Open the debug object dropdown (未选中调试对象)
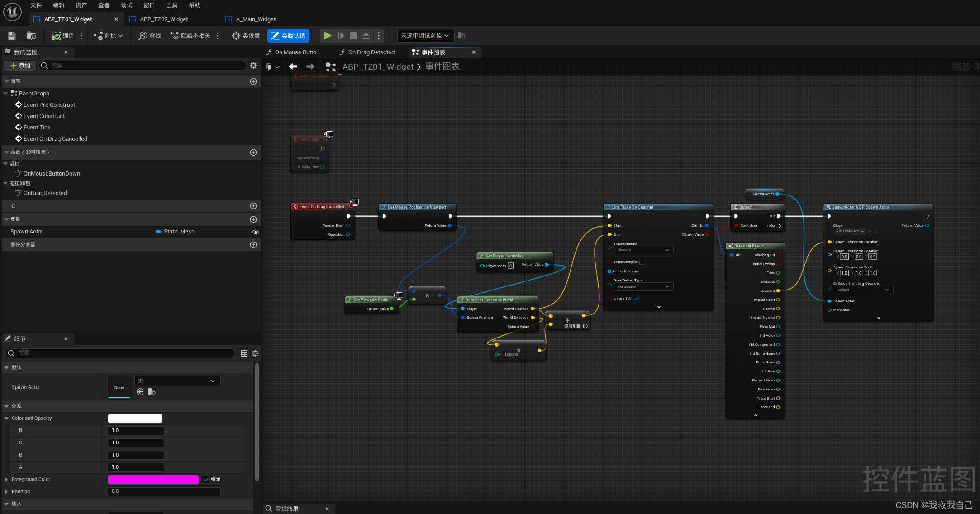Viewport: 980px width, 514px height. tap(424, 35)
